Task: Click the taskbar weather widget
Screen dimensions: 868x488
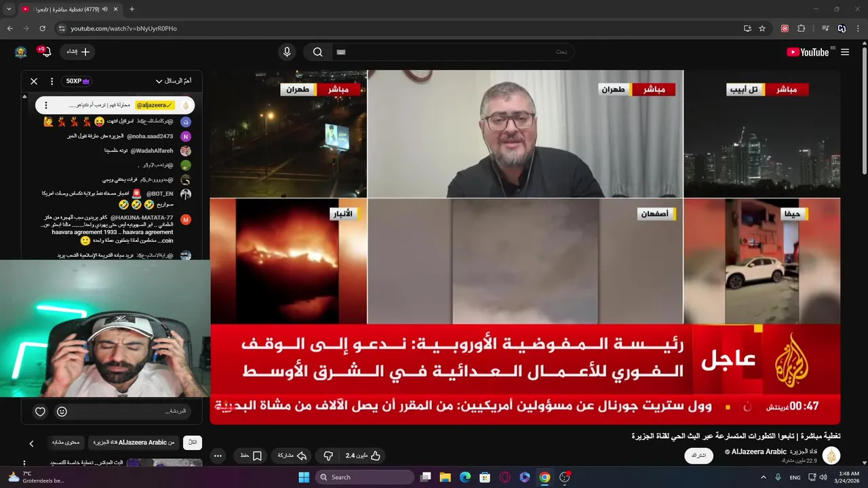Action: [x=37, y=477]
